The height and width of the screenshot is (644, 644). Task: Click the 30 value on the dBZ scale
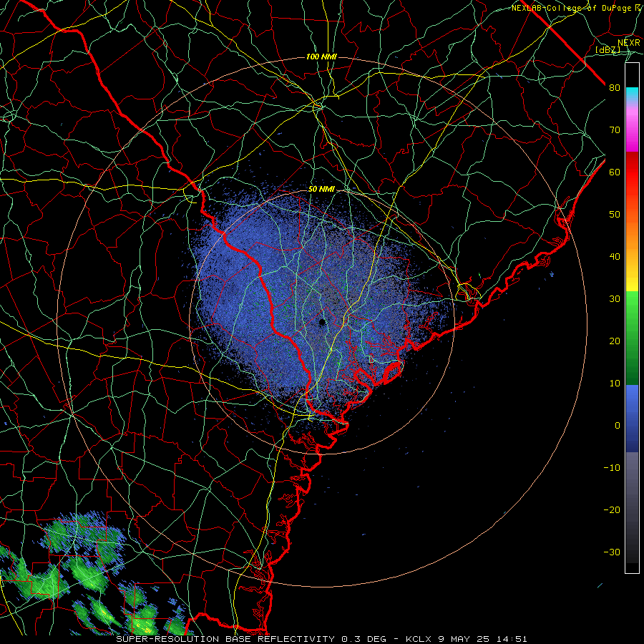coord(615,299)
